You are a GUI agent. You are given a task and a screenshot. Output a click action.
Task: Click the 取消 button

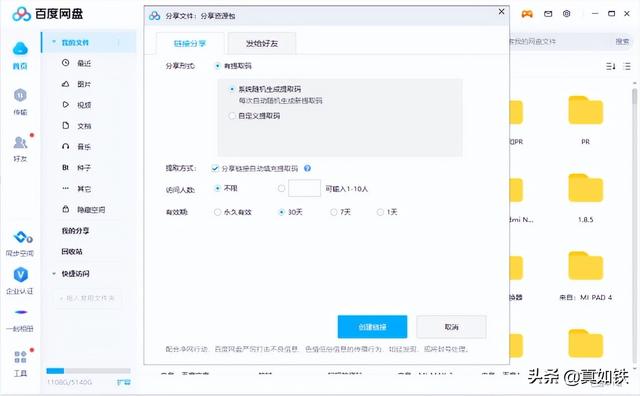click(x=451, y=327)
